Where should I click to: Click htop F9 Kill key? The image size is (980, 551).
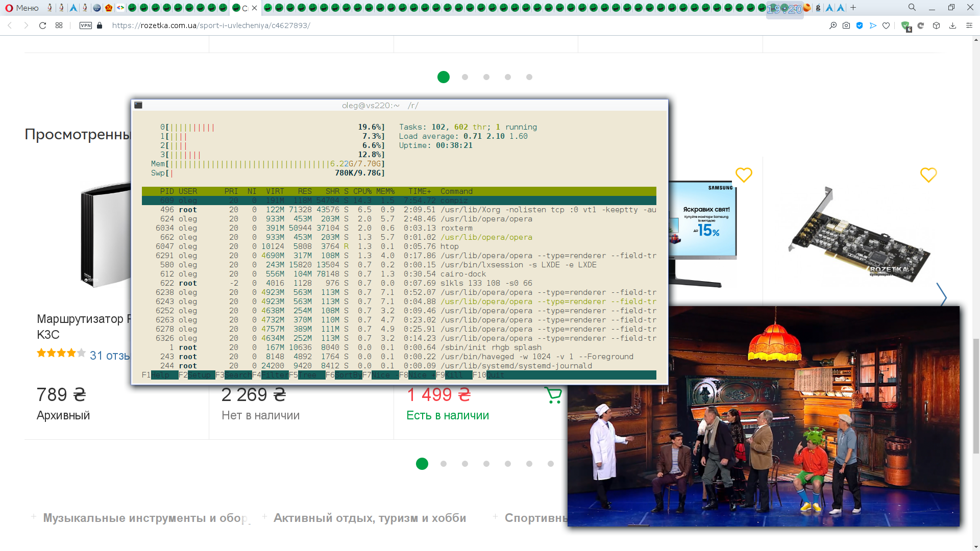454,375
